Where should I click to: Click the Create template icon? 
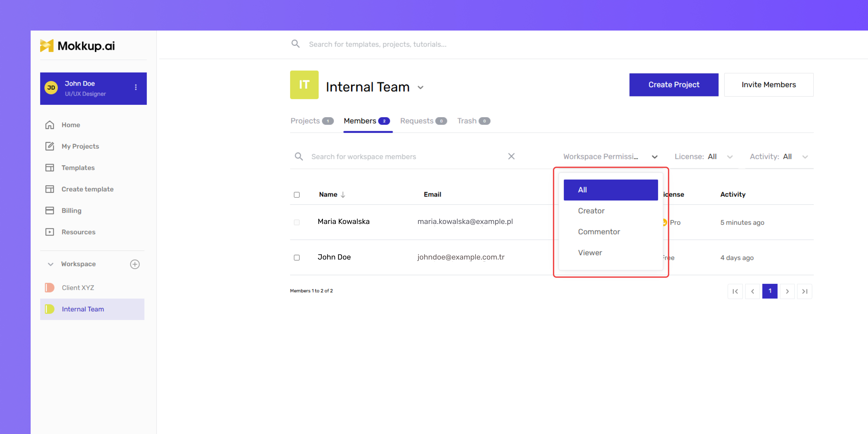[49, 189]
